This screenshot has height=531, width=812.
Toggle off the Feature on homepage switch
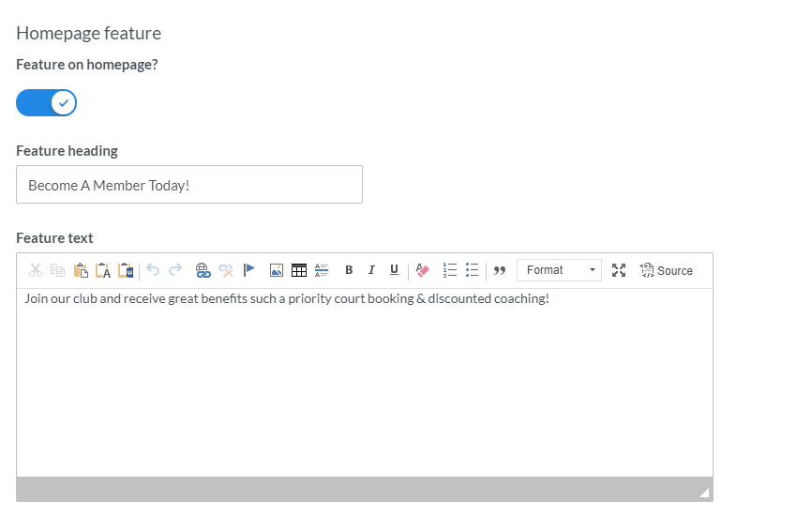pos(46,103)
